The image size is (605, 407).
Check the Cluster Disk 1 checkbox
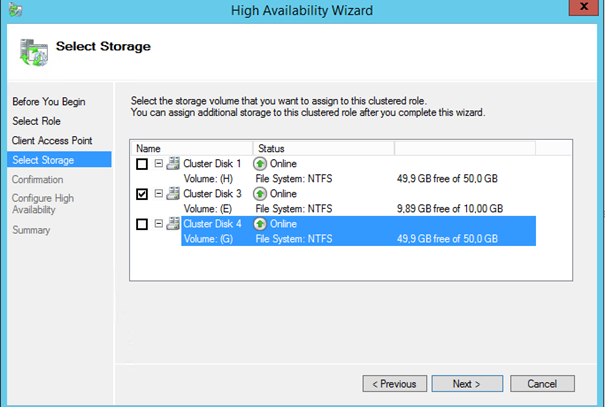pos(142,164)
